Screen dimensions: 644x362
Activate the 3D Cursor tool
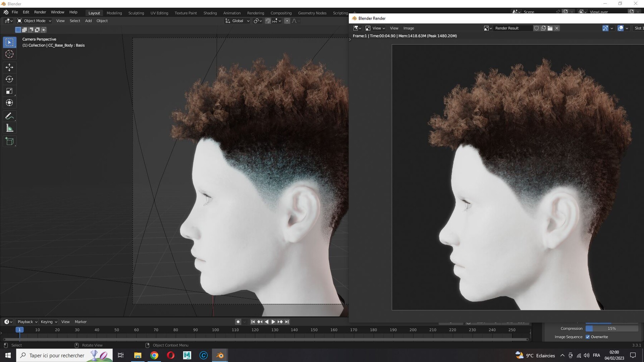[x=10, y=54]
